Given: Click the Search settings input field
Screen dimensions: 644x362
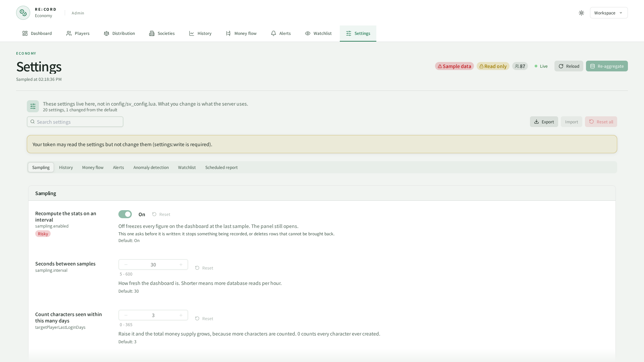Looking at the screenshot, I should [75, 122].
